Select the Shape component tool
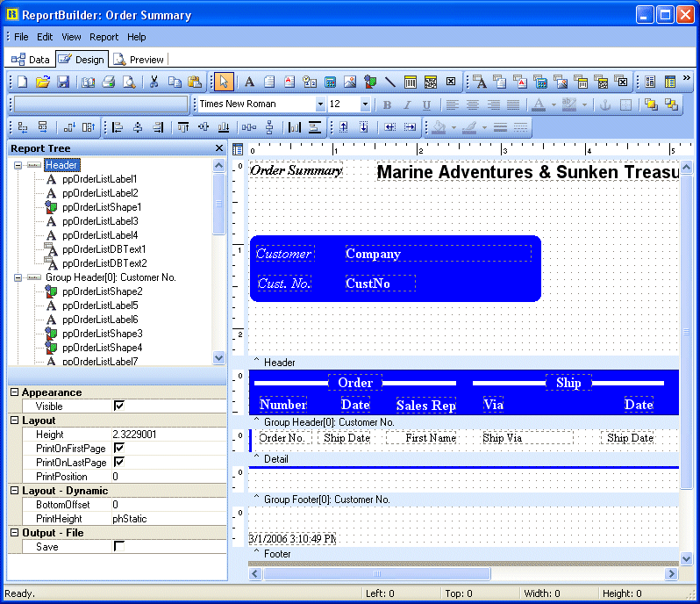700x604 pixels. 370,82
